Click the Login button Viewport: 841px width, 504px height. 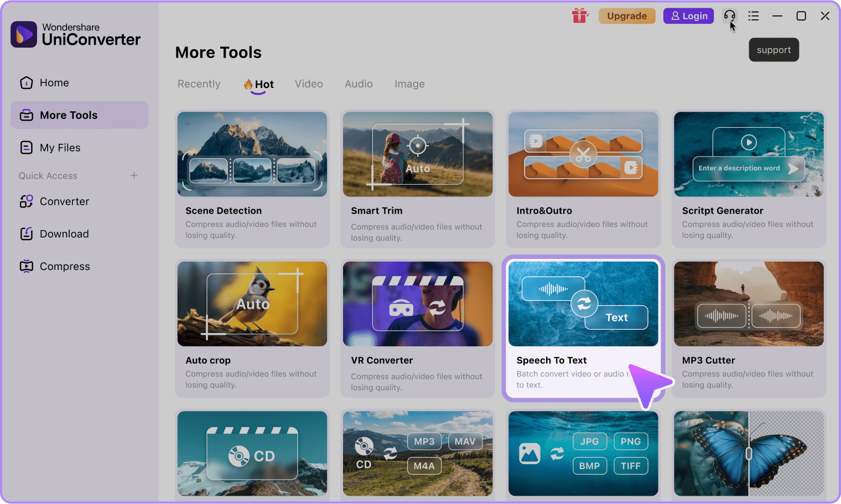[x=689, y=16]
